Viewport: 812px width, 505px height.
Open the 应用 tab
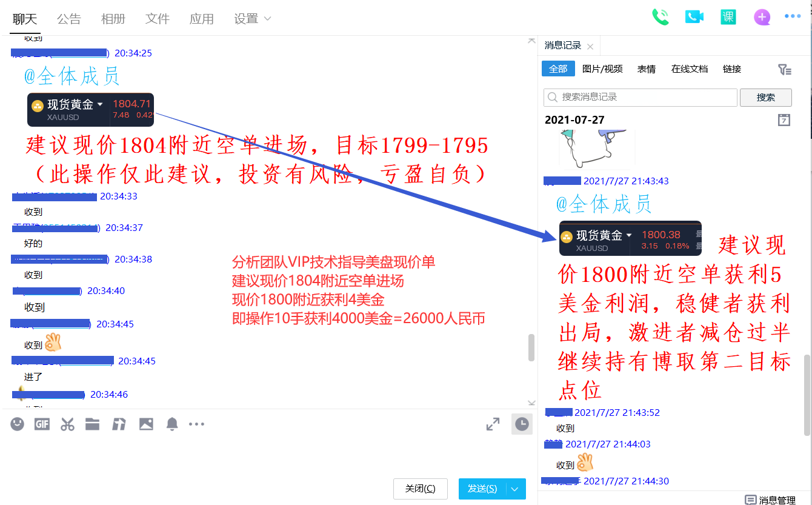(201, 19)
